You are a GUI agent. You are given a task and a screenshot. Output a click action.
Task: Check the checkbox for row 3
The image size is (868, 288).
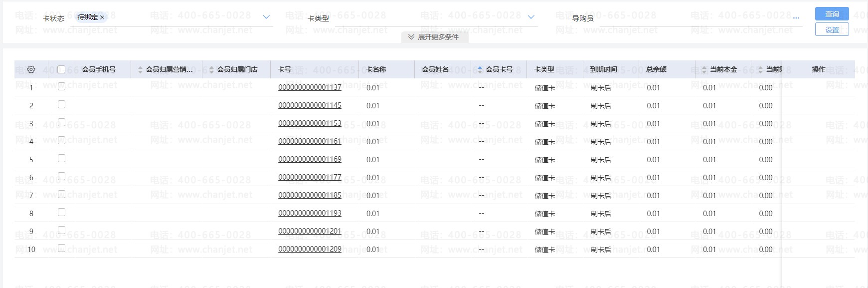(61, 122)
